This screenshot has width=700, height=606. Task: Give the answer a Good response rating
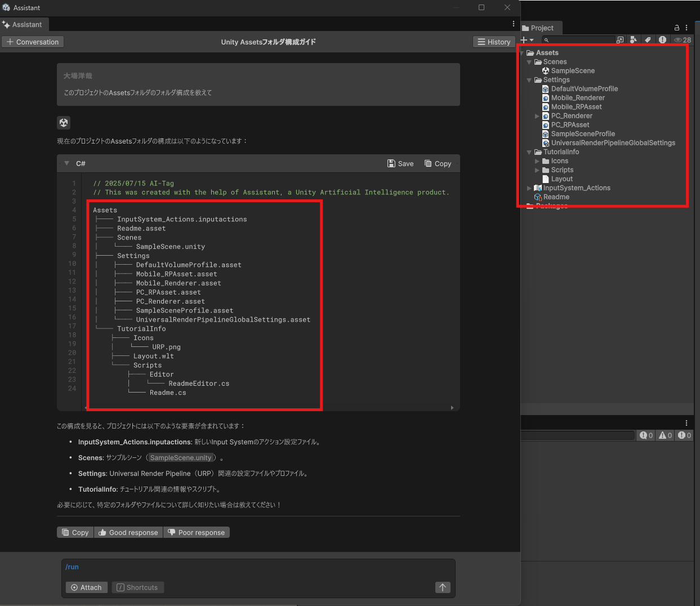[128, 532]
